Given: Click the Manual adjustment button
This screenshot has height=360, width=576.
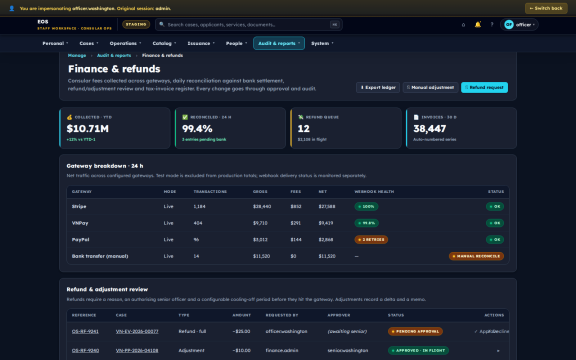Looking at the screenshot, I should tap(431, 87).
